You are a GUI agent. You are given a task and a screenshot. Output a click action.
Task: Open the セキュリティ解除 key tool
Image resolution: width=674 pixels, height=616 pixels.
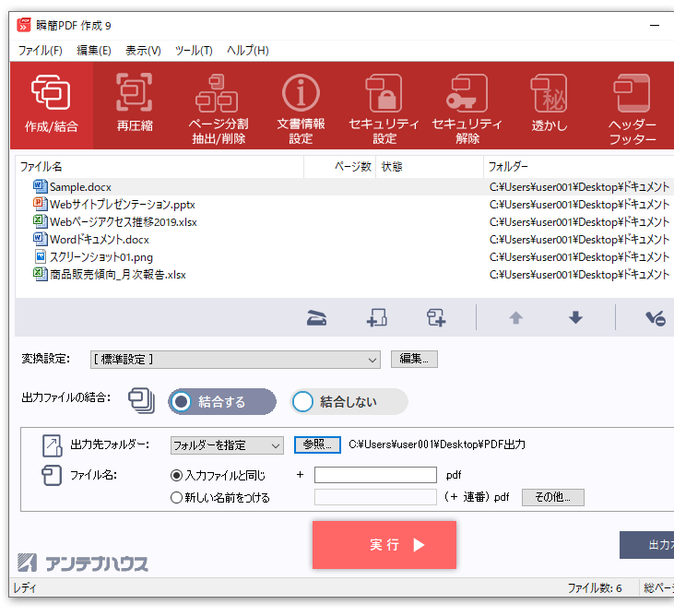coord(467,106)
